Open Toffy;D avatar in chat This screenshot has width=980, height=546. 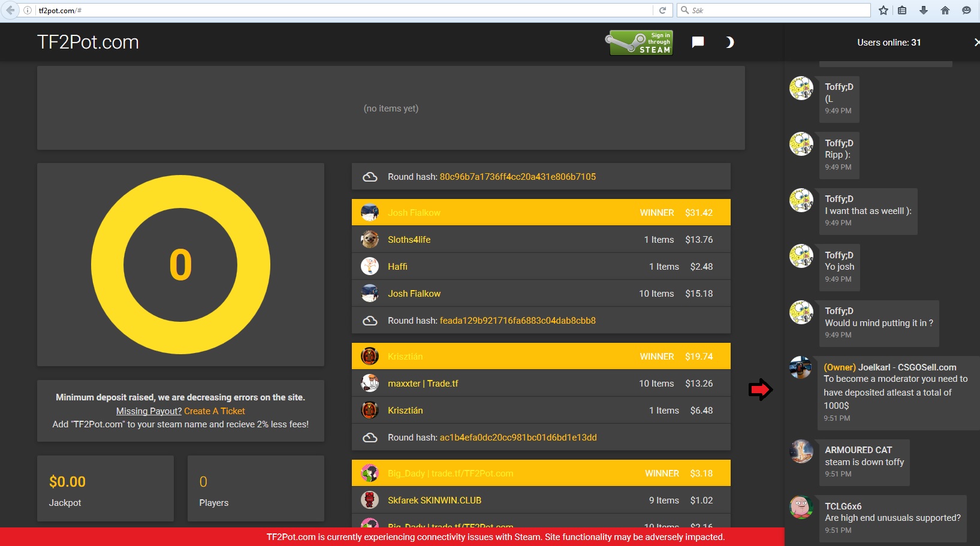[x=801, y=88]
